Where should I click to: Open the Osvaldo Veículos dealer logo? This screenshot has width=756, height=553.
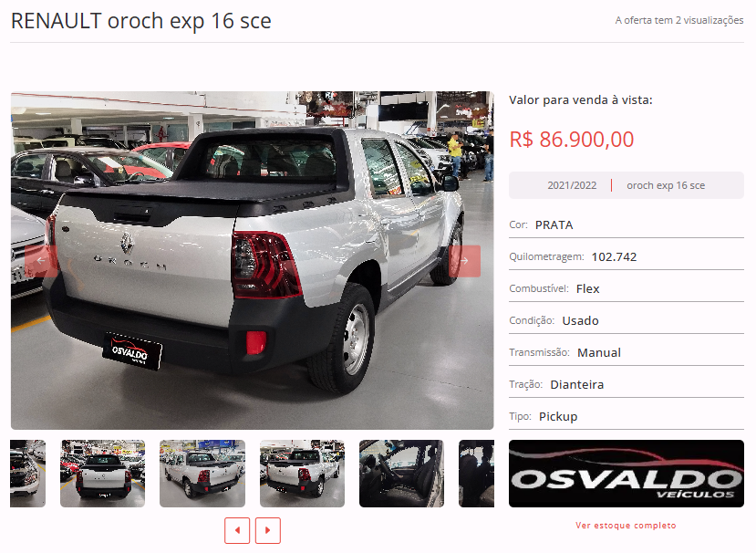[626, 474]
